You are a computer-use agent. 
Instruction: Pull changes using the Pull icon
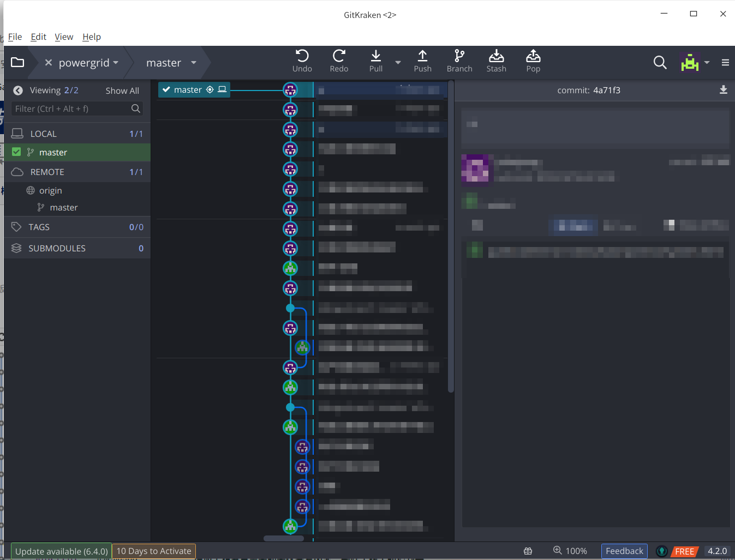[375, 56]
